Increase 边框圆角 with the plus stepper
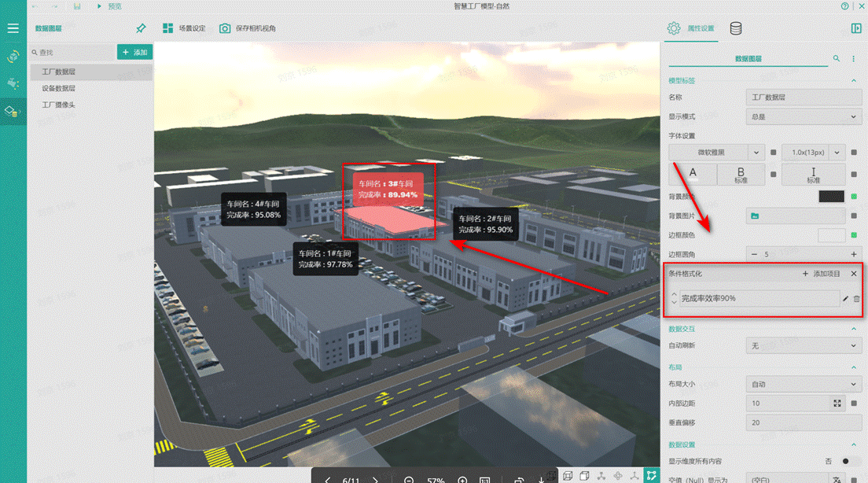868x483 pixels. 854,254
